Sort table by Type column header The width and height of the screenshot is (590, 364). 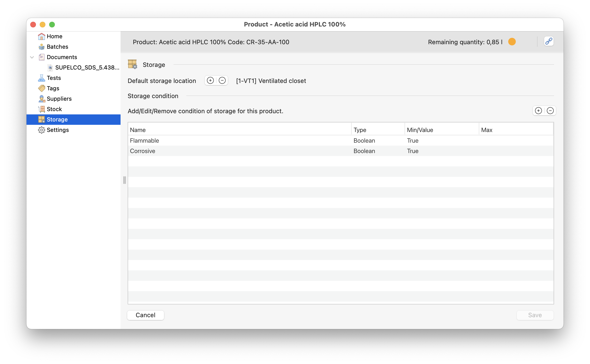click(378, 130)
